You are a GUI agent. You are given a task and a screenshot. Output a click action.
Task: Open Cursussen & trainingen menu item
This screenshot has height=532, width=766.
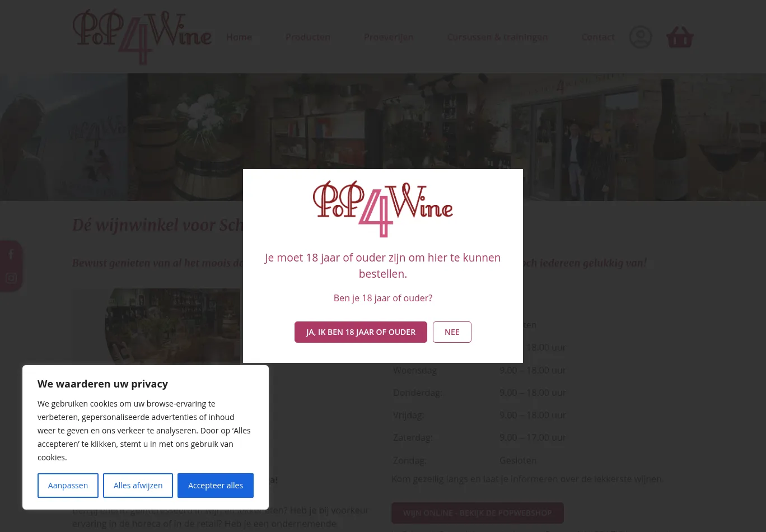(x=497, y=37)
